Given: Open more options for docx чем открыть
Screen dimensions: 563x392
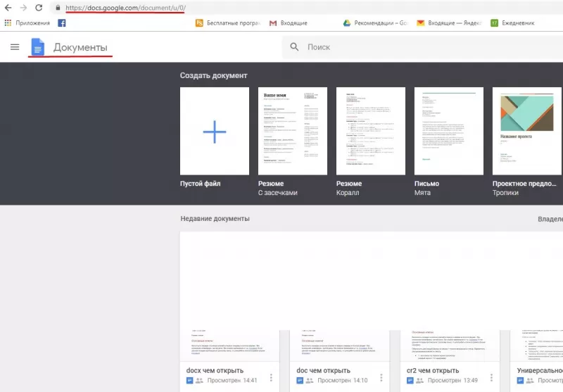Looking at the screenshot, I should point(271,377).
